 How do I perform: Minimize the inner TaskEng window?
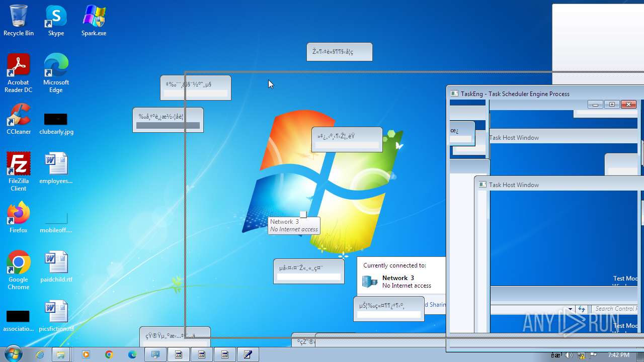[595, 105]
